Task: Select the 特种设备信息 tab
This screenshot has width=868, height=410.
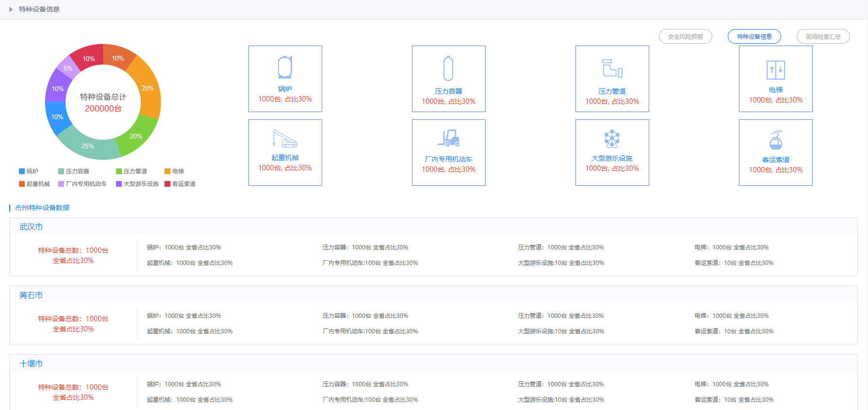Action: click(x=754, y=36)
